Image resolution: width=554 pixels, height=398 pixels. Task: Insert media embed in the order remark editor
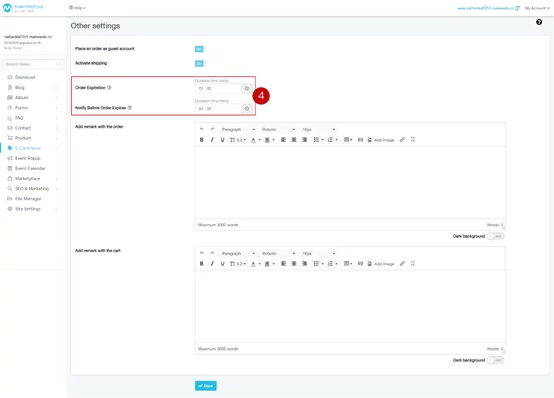pyautogui.click(x=360, y=140)
